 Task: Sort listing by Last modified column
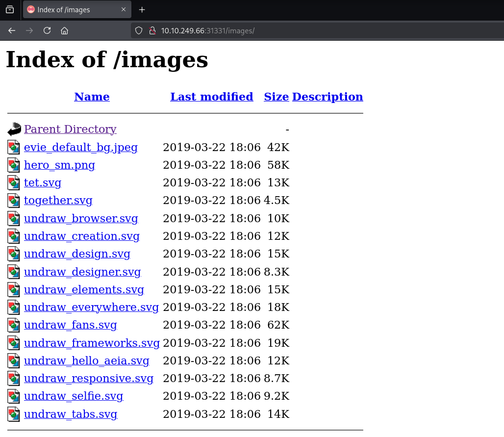coord(211,97)
